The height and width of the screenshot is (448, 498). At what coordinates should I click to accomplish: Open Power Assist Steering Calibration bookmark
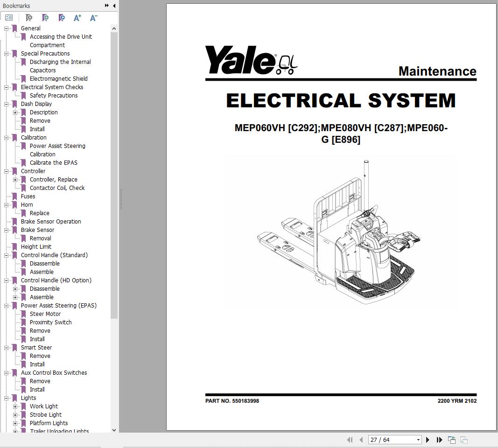pyautogui.click(x=57, y=150)
